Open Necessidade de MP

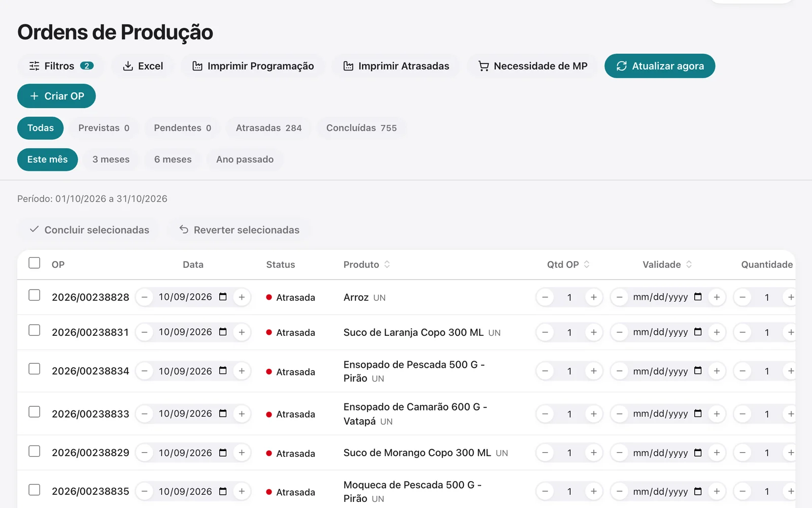pos(532,66)
